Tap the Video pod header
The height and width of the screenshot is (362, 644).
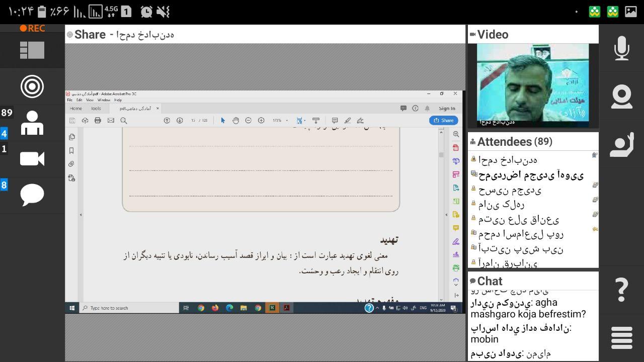tap(533, 34)
